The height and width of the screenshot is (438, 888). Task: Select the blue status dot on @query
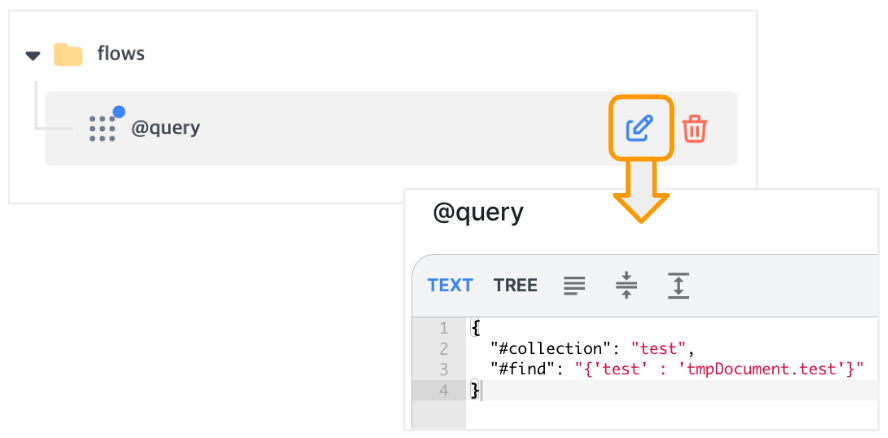point(119,112)
